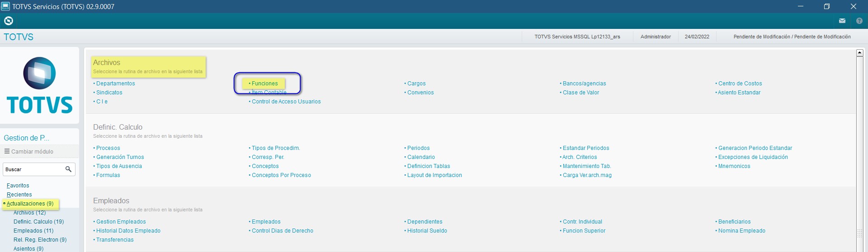Open the Recientes section
This screenshot has width=868, height=252.
pos(19,195)
